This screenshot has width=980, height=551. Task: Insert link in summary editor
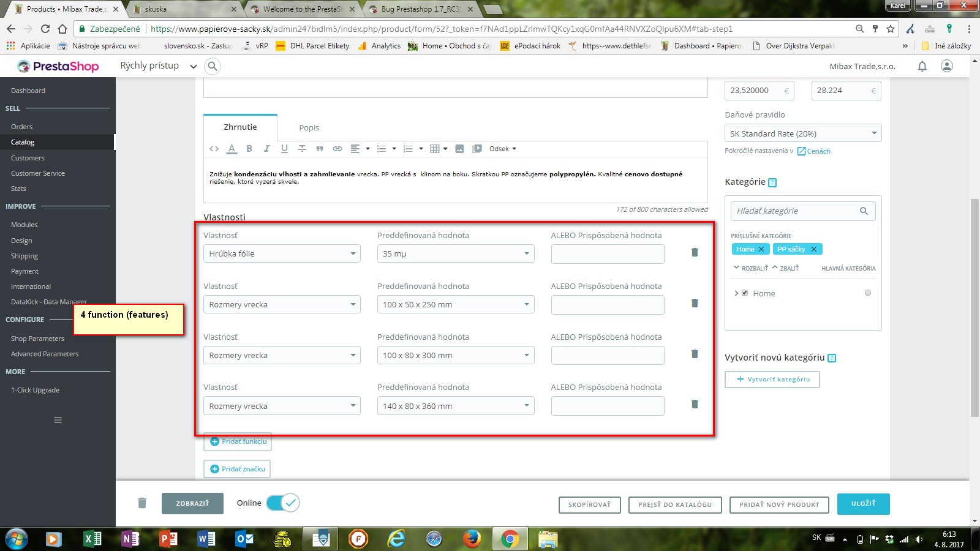click(x=337, y=149)
